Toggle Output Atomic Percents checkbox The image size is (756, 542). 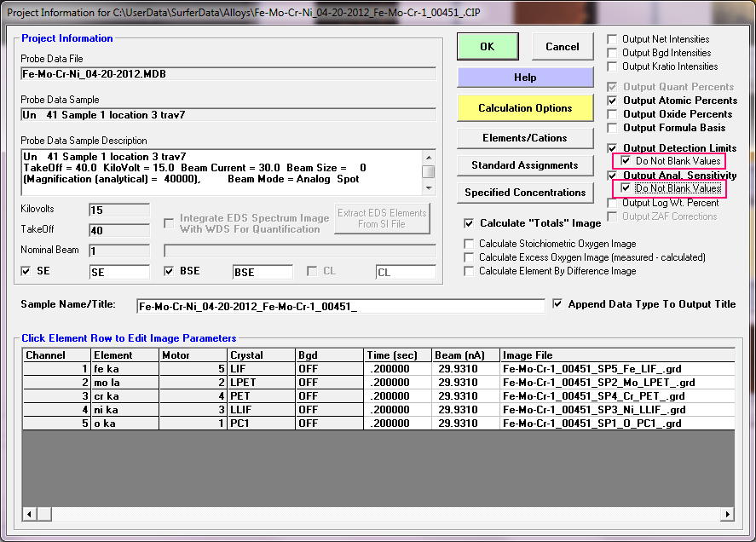point(613,101)
